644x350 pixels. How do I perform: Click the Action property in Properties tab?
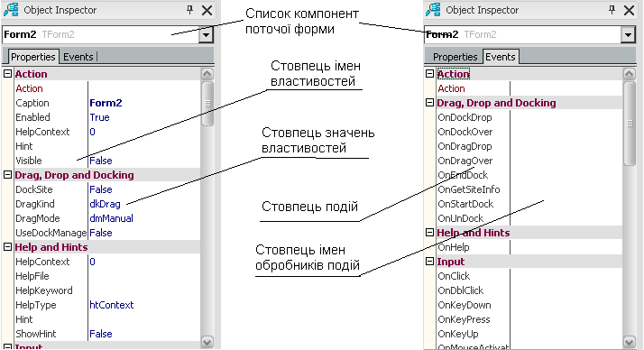coord(29,88)
